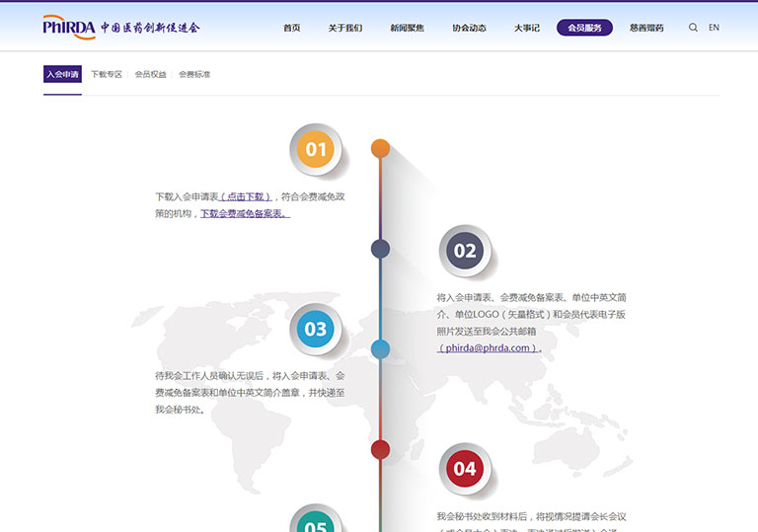Click the orange timeline dot at top
The image size is (758, 532).
click(x=380, y=148)
